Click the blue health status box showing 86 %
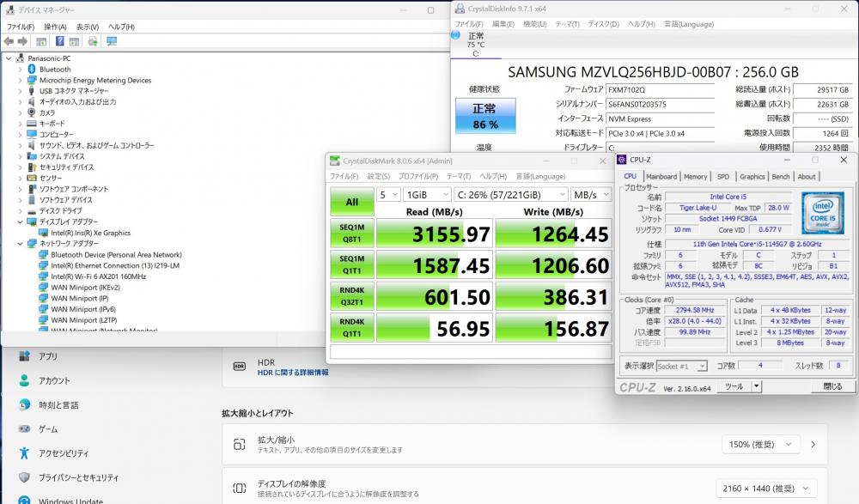 485,116
